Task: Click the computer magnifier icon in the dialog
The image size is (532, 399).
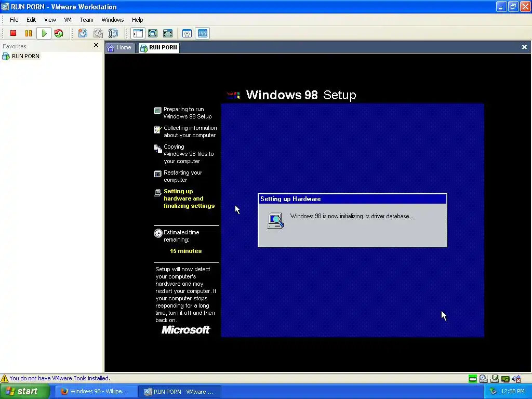Action: point(275,220)
